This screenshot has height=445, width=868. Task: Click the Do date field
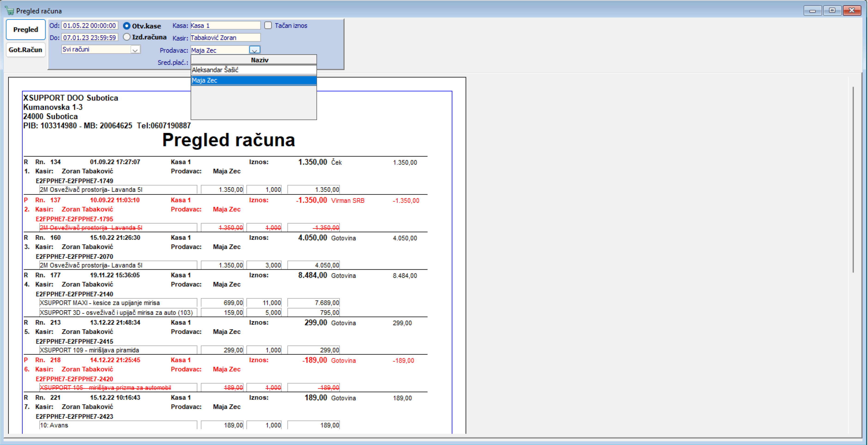[90, 37]
